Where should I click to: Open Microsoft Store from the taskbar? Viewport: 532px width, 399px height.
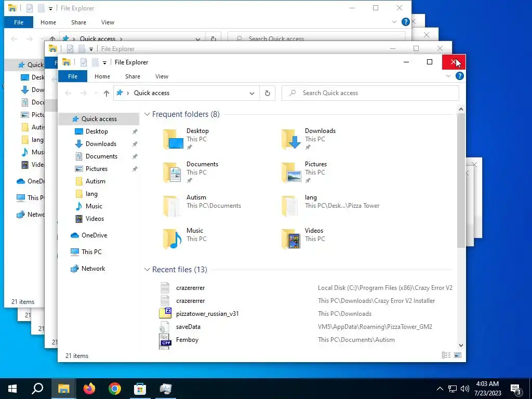[140, 389]
